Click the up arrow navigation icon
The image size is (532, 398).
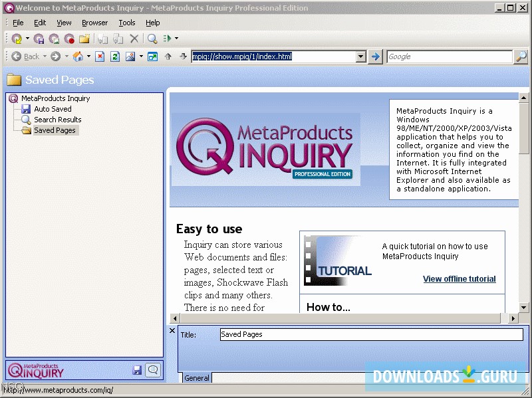pyautogui.click(x=168, y=56)
